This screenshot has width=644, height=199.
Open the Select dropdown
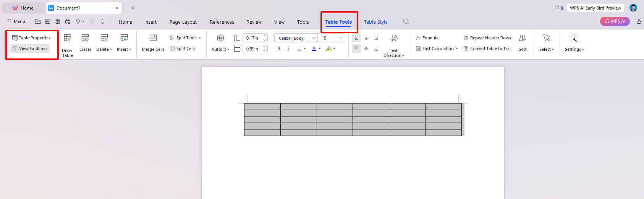coord(547,43)
